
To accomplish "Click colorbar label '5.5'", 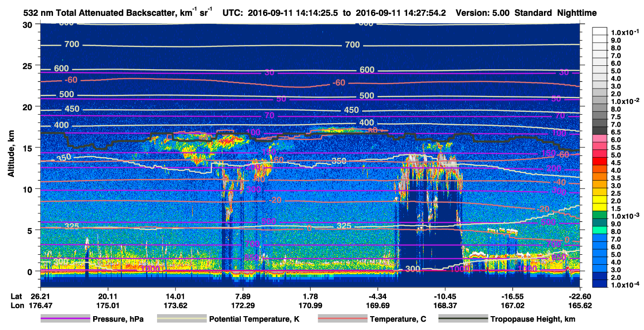I will coord(615,148).
